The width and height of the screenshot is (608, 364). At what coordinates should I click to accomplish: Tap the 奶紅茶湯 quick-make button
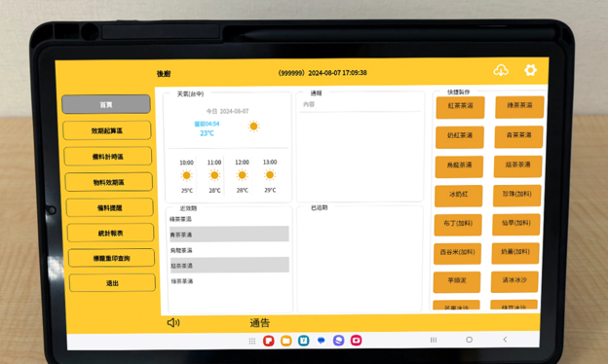(x=460, y=137)
